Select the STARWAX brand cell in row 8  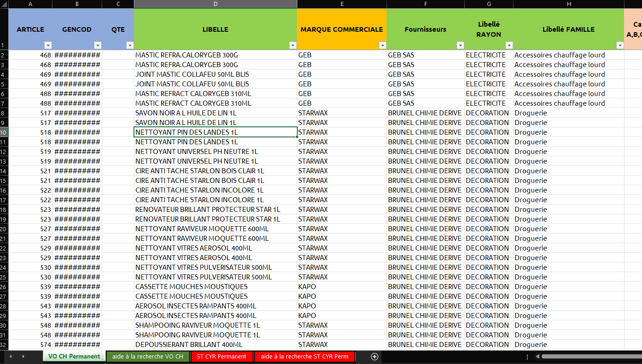pos(342,113)
